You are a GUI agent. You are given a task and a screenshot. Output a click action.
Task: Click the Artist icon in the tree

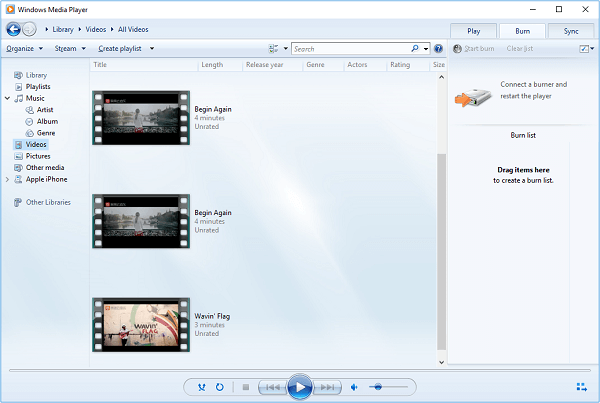pyautogui.click(x=29, y=110)
